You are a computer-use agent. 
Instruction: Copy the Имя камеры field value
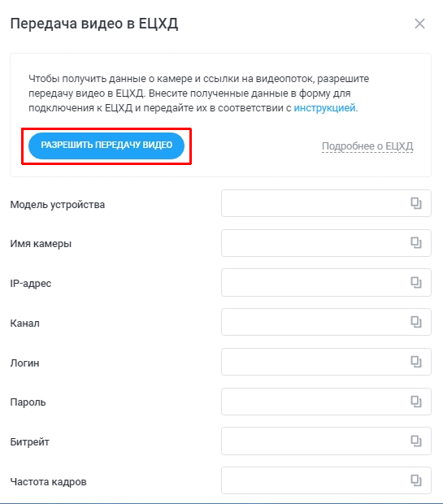(416, 243)
